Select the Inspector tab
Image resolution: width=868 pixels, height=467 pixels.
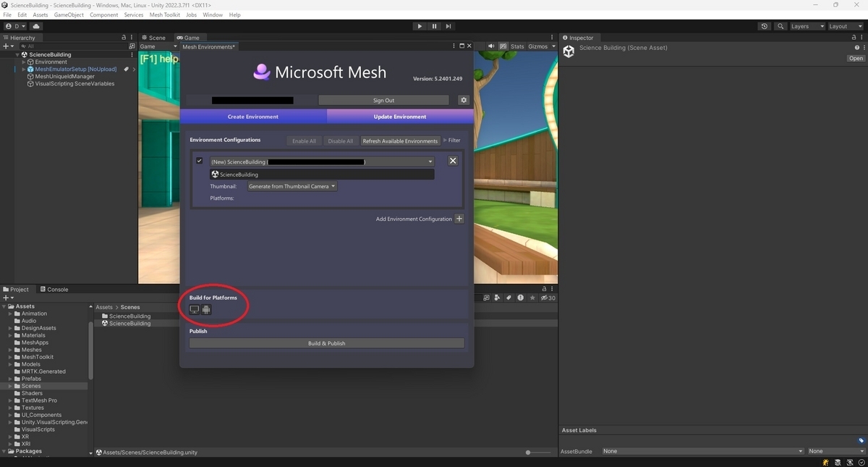tap(578, 38)
